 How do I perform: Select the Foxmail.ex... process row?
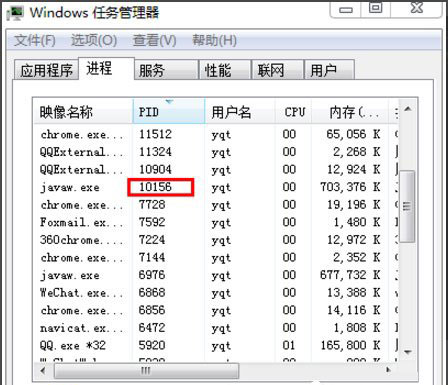[216, 222]
